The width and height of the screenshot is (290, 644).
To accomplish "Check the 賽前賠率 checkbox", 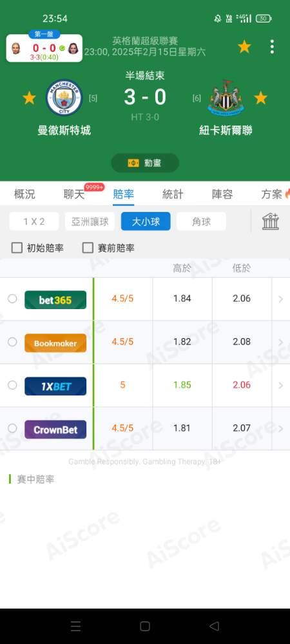I will [x=88, y=248].
